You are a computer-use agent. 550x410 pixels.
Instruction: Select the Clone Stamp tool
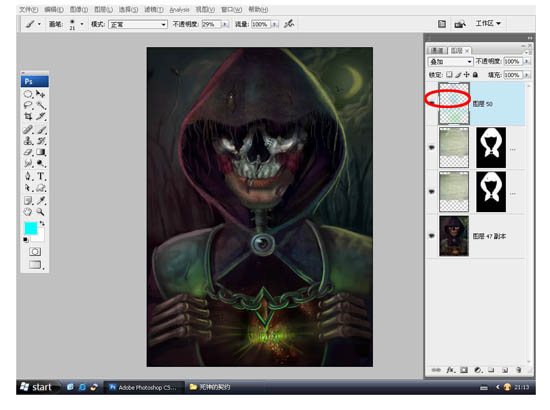(x=28, y=141)
